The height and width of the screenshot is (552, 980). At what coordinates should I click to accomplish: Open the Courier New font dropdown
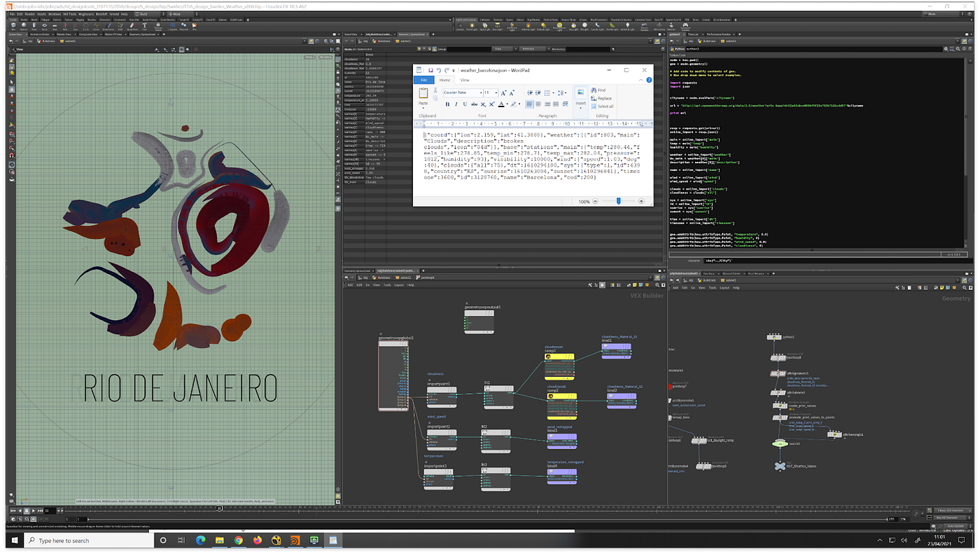(479, 92)
